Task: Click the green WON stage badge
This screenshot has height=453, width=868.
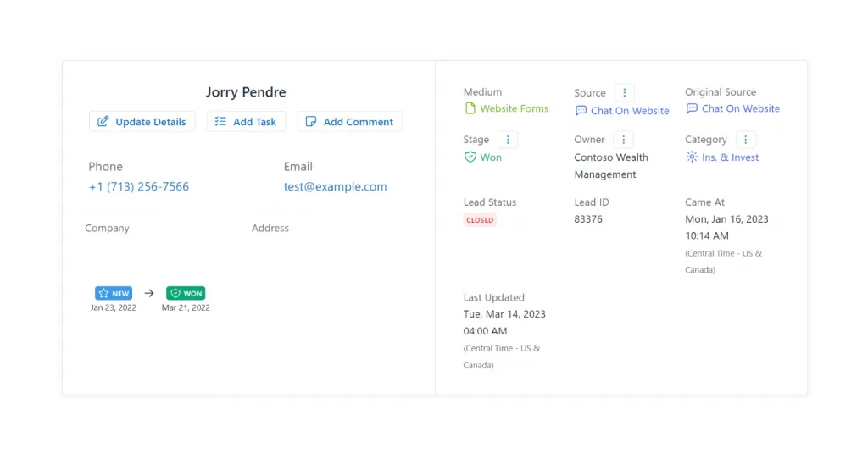Action: [186, 293]
